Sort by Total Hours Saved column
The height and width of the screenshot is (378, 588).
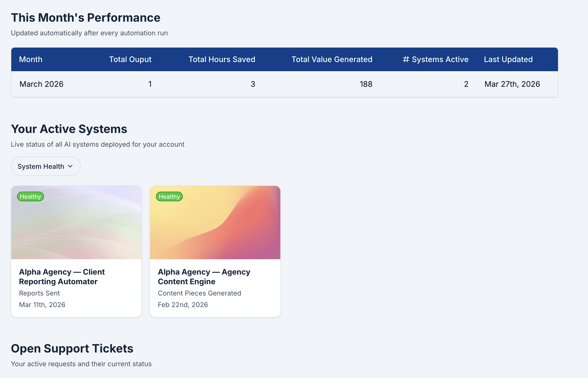click(x=221, y=59)
